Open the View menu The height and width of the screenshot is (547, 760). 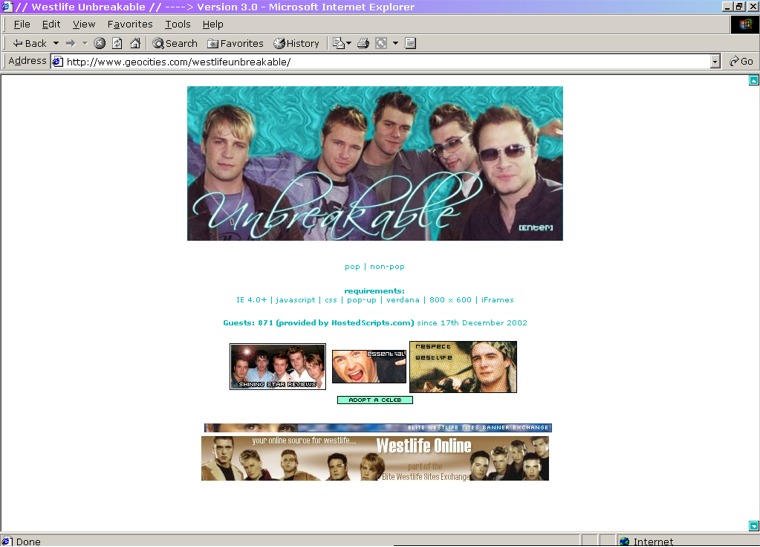pos(84,24)
